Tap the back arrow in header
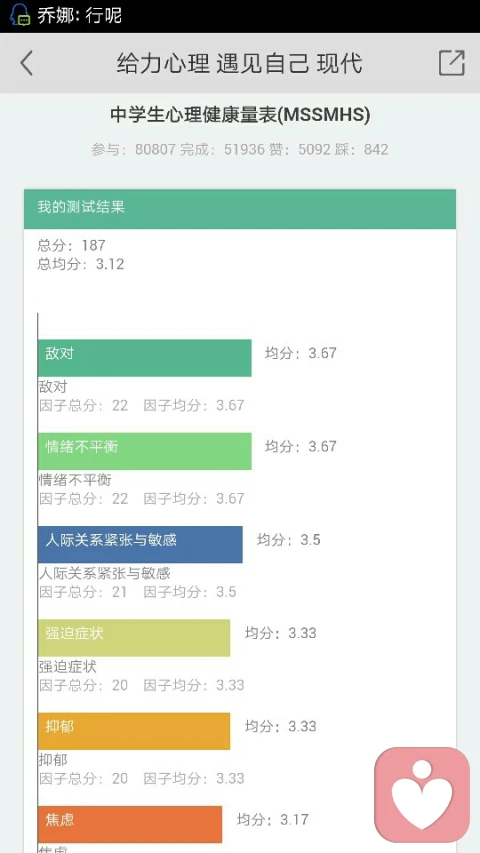Viewport: 480px width, 853px height. (27, 64)
